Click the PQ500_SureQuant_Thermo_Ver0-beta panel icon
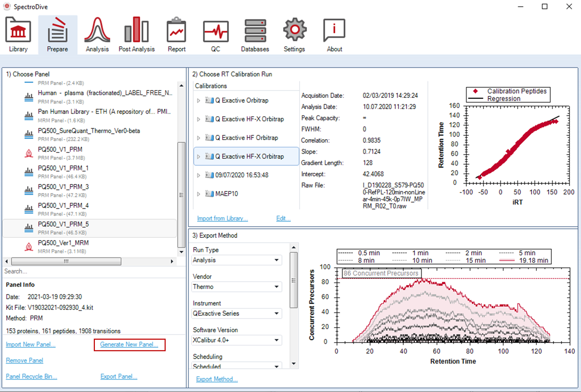Viewport: 581px width, 392px height. (x=29, y=134)
